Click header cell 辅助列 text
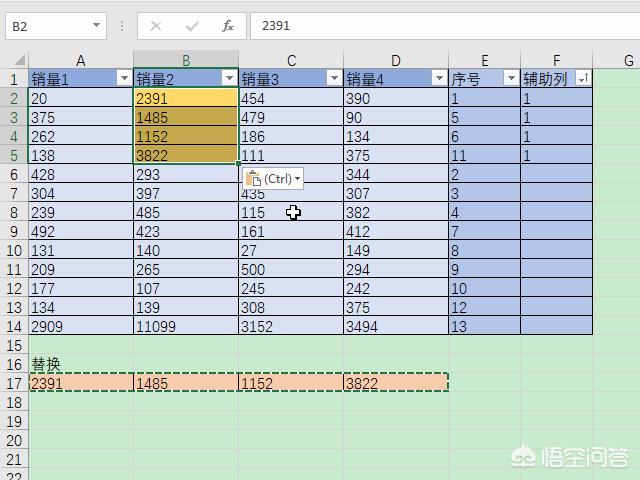Viewport: 640px width, 480px height. (x=545, y=79)
